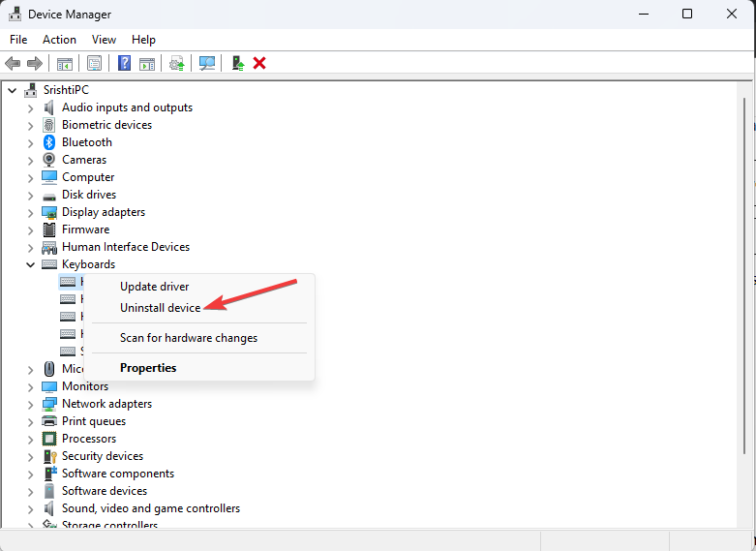Select the Audio inputs and outputs speaker icon
The width and height of the screenshot is (756, 551).
point(48,107)
